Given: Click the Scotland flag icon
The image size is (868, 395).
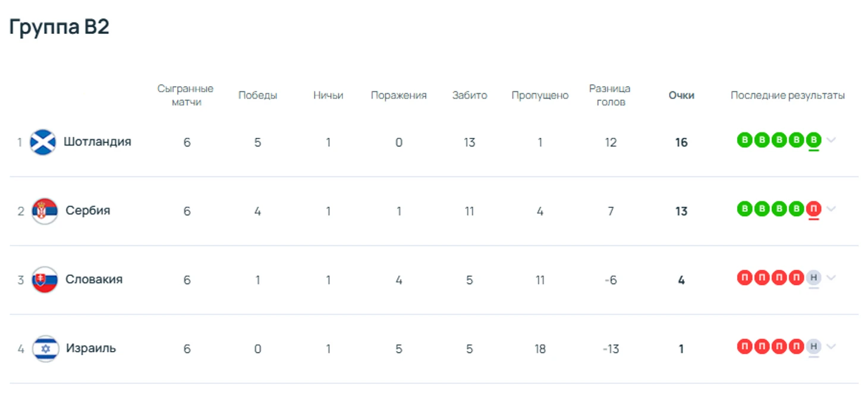Looking at the screenshot, I should coord(43,142).
